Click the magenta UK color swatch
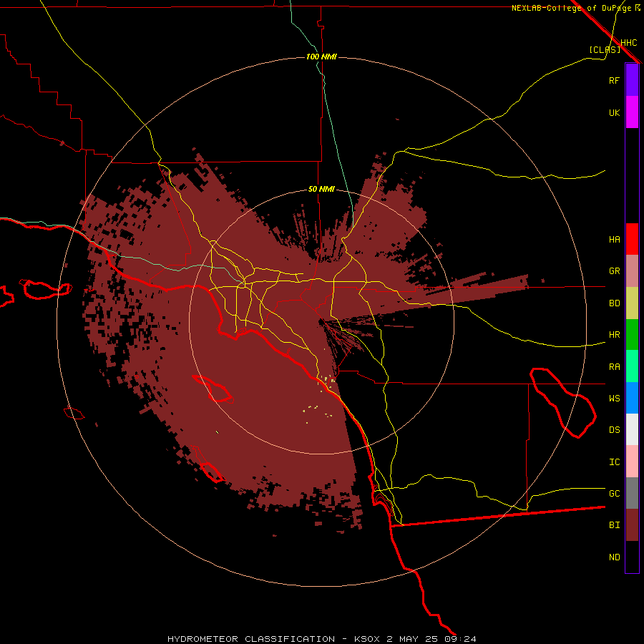This screenshot has width=644, height=644. point(632,112)
